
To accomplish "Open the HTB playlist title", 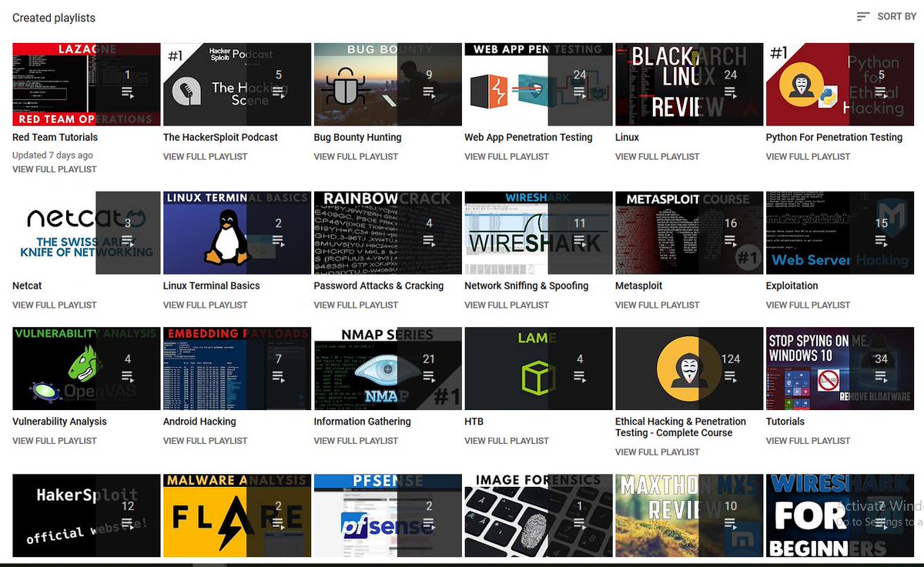I will point(474,422).
